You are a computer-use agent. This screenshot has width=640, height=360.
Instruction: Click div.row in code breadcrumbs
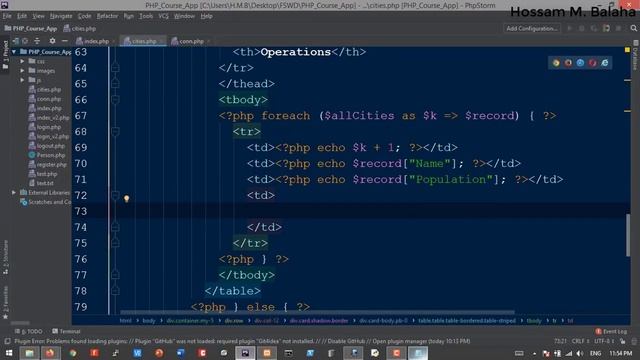(234, 321)
